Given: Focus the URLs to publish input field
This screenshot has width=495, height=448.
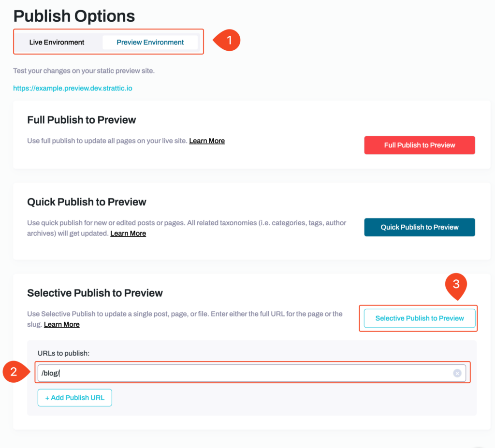Looking at the screenshot, I should [251, 373].
